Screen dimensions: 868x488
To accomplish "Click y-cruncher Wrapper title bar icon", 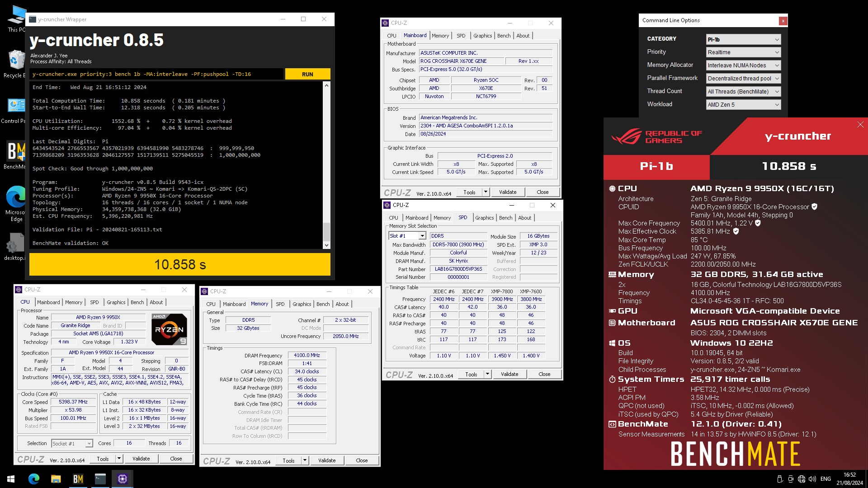I will [33, 19].
